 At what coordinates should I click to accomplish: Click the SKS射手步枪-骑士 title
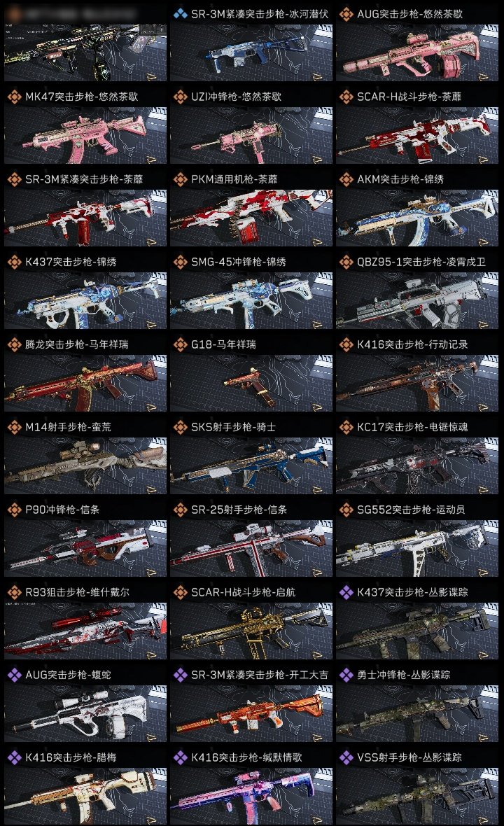pyautogui.click(x=233, y=427)
